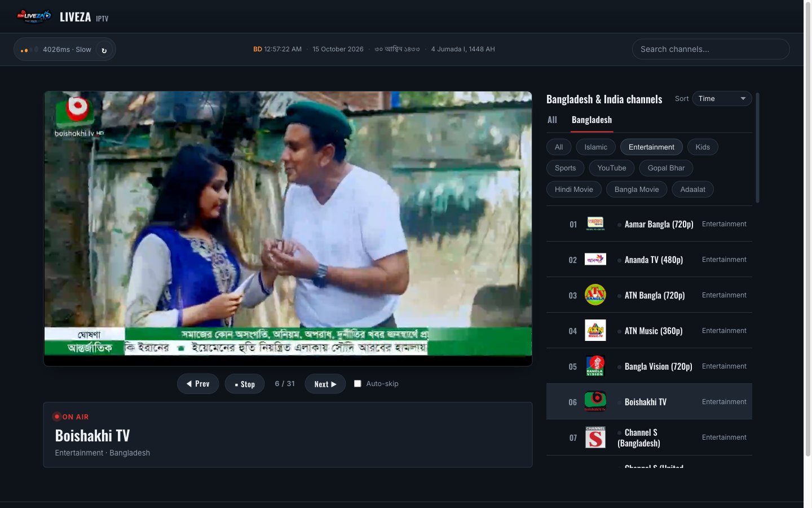Play ATN Bangla (720p) channel
812x508 pixels.
click(649, 295)
